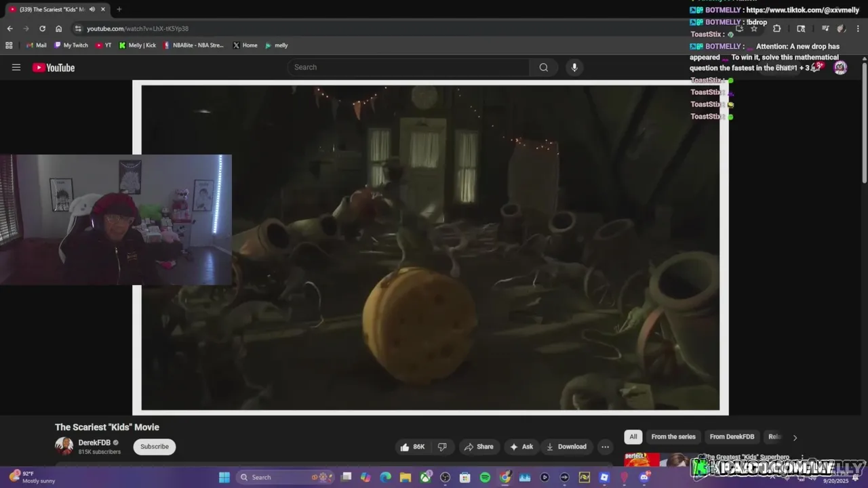The height and width of the screenshot is (488, 868).
Task: Open the browser apps grid icon
Action: pyautogui.click(x=9, y=45)
